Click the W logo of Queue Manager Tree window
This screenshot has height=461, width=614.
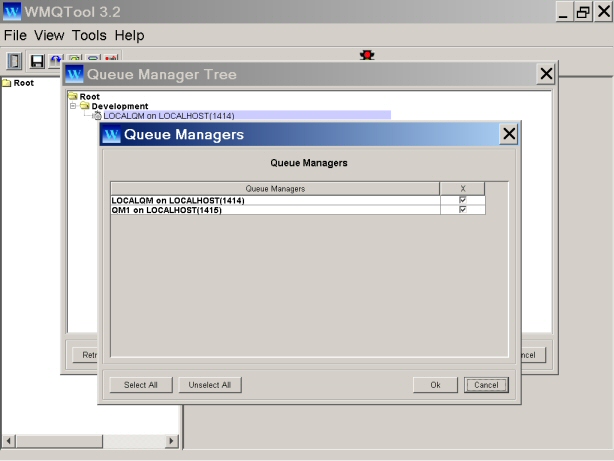coord(74,74)
